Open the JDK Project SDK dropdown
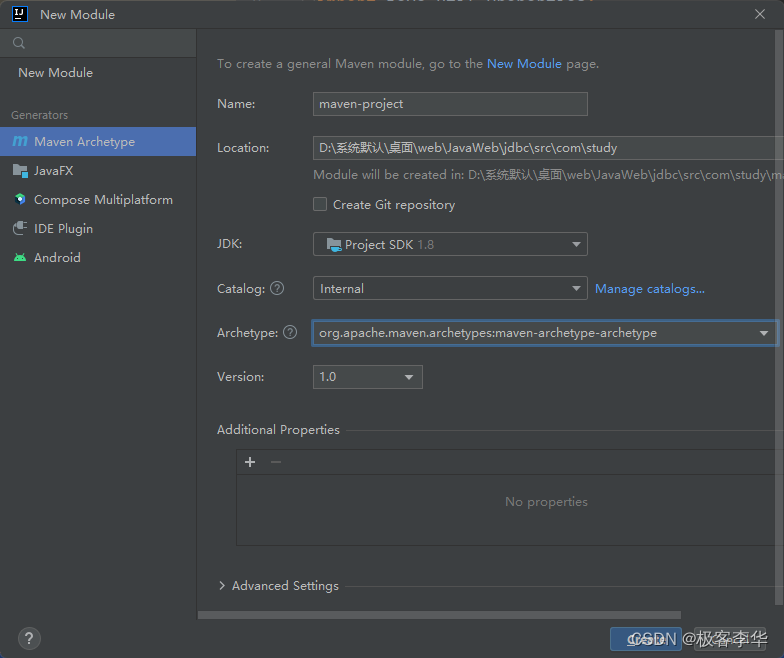The width and height of the screenshot is (784, 658). (x=450, y=244)
